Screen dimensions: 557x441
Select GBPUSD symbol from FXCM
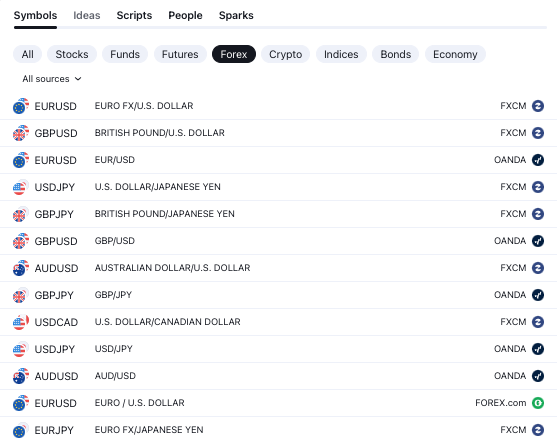tap(56, 133)
